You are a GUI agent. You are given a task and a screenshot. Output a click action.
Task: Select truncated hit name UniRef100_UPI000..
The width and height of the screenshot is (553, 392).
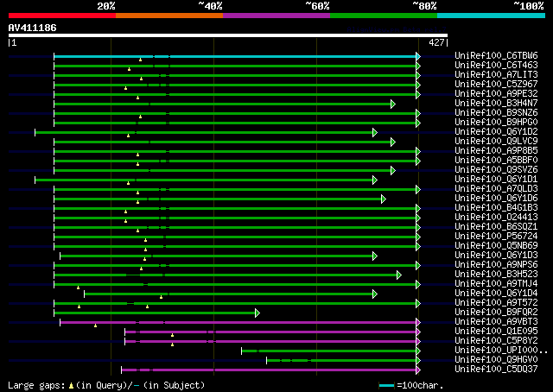coord(501,351)
